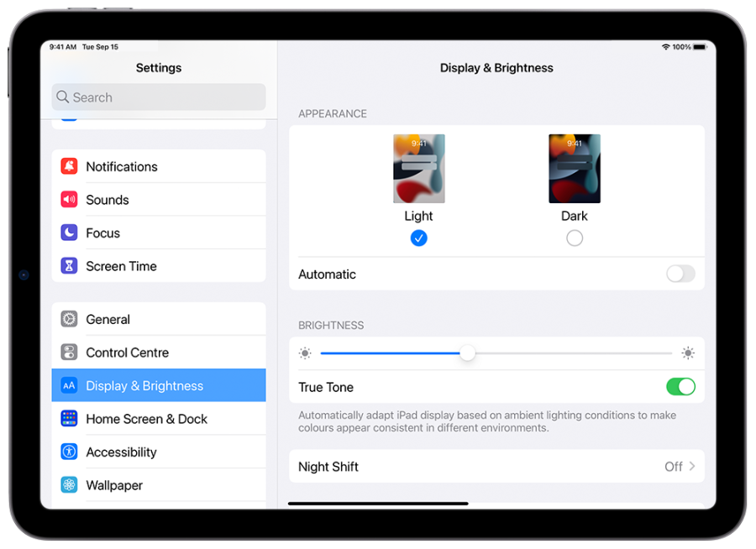The width and height of the screenshot is (756, 549).
Task: Open Display & Brightness from the sidebar
Action: point(144,385)
